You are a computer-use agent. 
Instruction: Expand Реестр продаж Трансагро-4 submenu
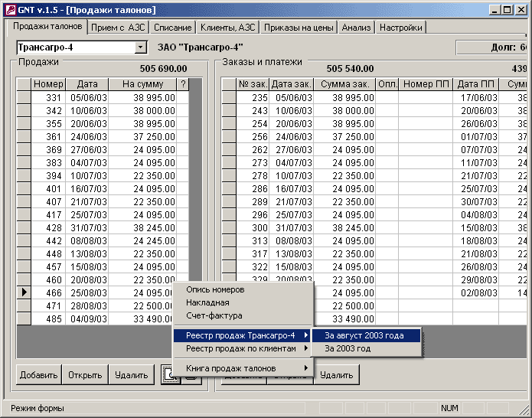click(243, 335)
